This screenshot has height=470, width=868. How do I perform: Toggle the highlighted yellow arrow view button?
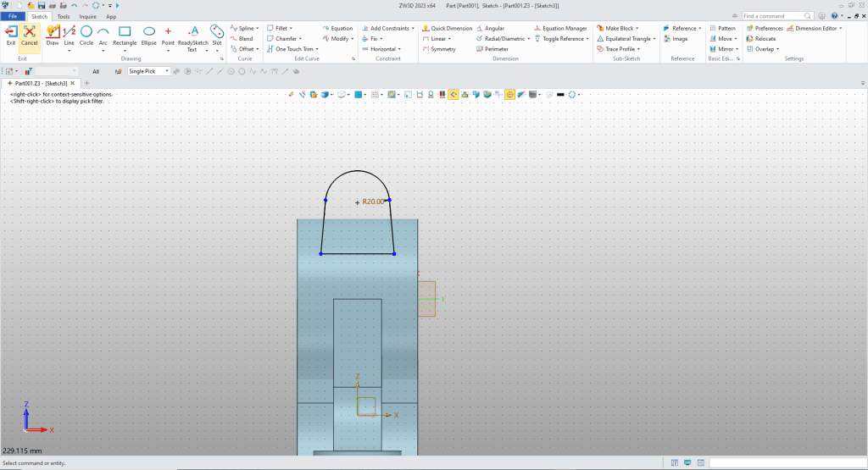click(453, 94)
